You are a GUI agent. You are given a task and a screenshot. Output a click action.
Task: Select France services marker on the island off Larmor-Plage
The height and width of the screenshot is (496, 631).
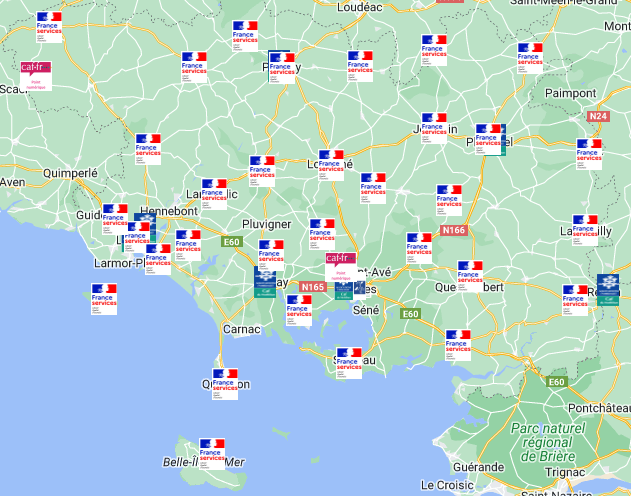point(104,299)
